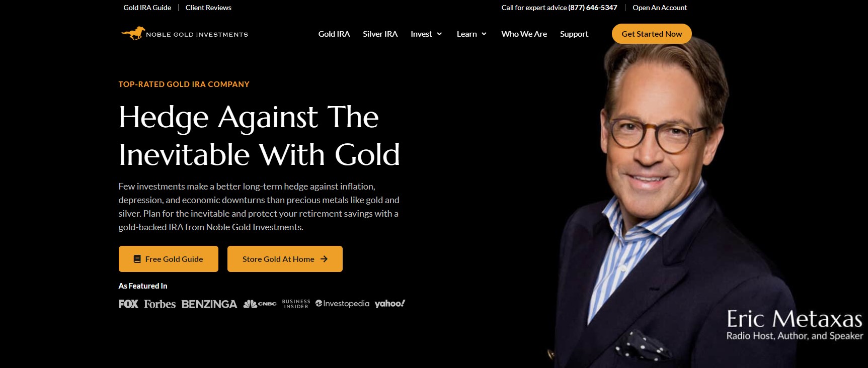This screenshot has width=868, height=368.
Task: Click the BENZINGA logo
Action: 209,304
